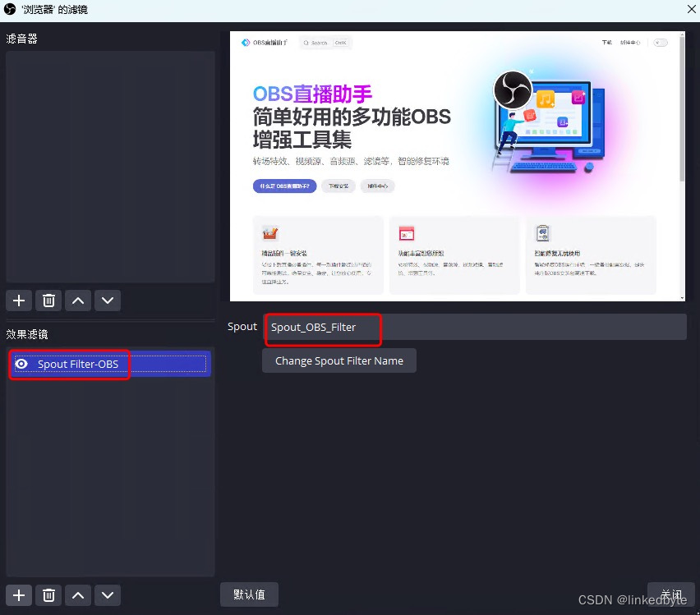Click the 滤音器 section label
The height and width of the screenshot is (615, 700).
21,39
